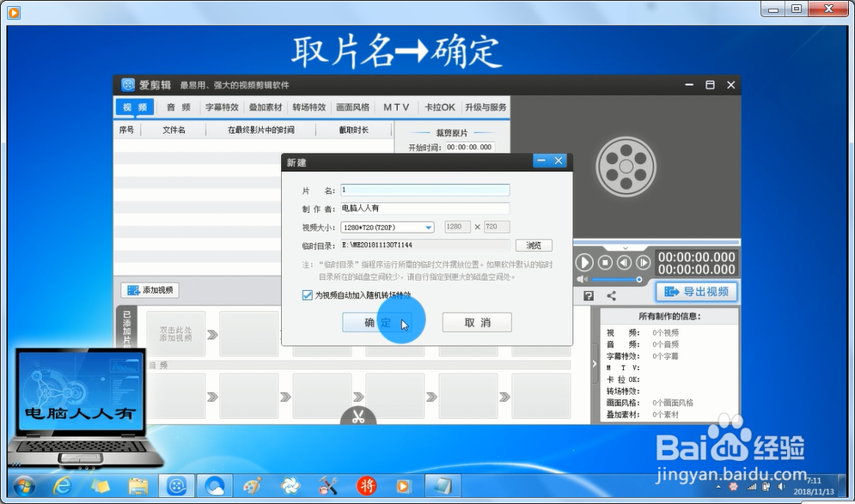The width and height of the screenshot is (855, 504).
Task: Click the red 将 chess taskbar icon
Action: (x=366, y=486)
